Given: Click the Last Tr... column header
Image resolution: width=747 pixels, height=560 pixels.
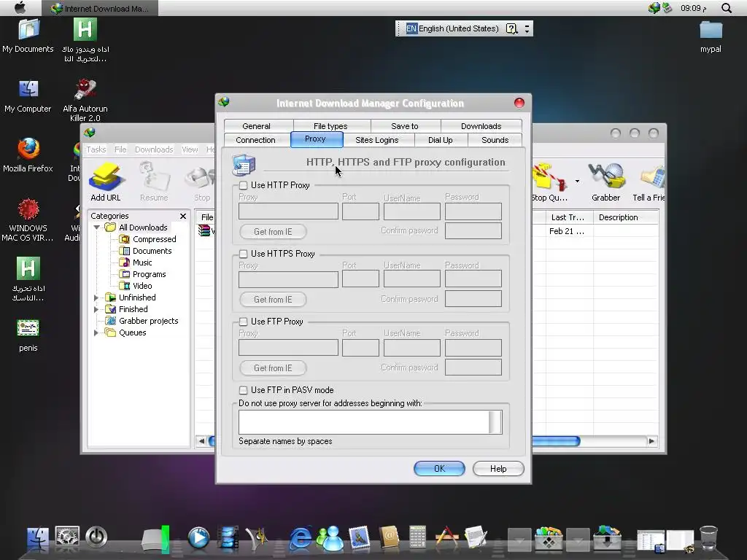Looking at the screenshot, I should [568, 217].
